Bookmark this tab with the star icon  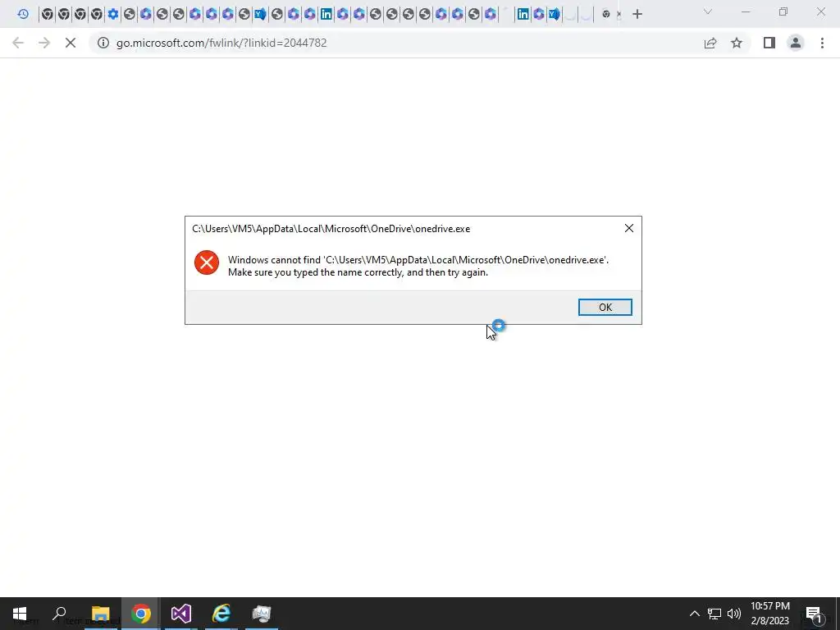click(737, 43)
